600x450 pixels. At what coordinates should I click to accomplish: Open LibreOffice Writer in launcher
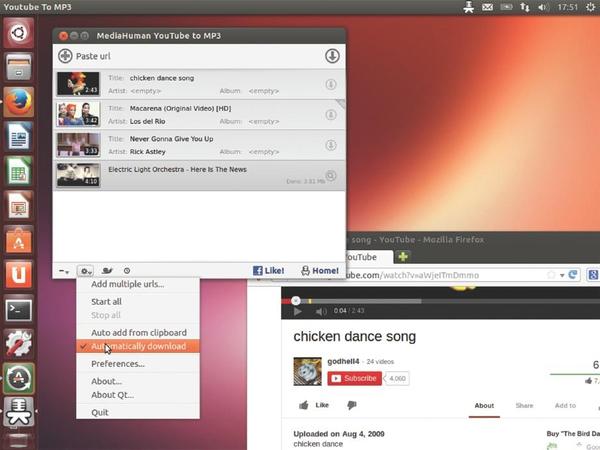(x=18, y=136)
